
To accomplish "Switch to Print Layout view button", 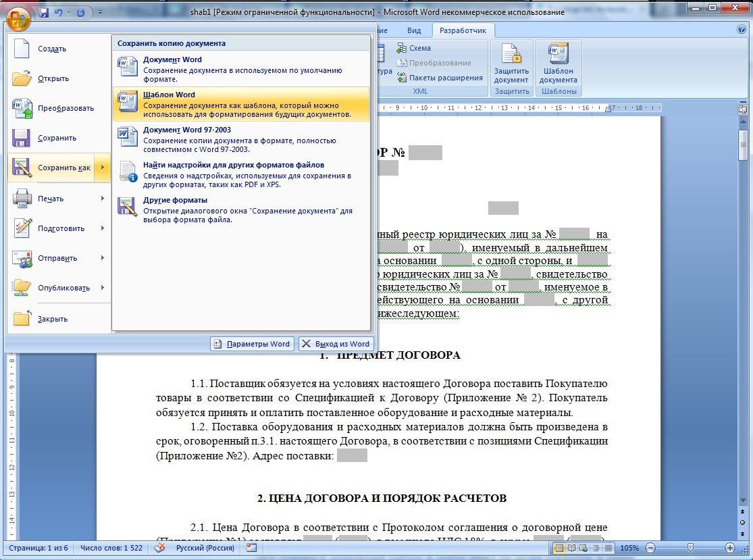I will coord(559,548).
